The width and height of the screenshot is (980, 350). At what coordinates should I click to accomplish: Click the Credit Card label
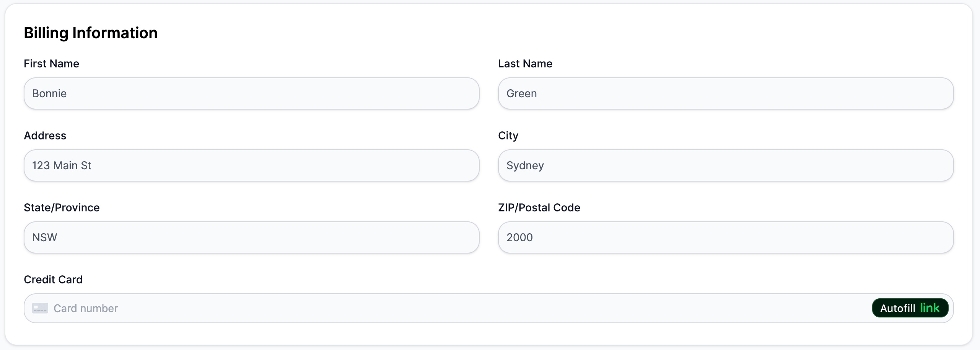pos(53,280)
